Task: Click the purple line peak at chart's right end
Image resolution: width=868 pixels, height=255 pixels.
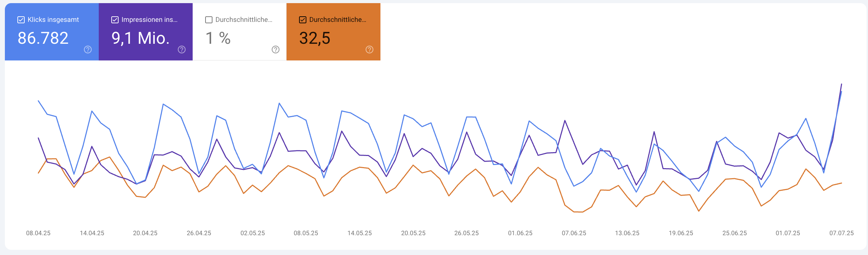Action: [841, 84]
